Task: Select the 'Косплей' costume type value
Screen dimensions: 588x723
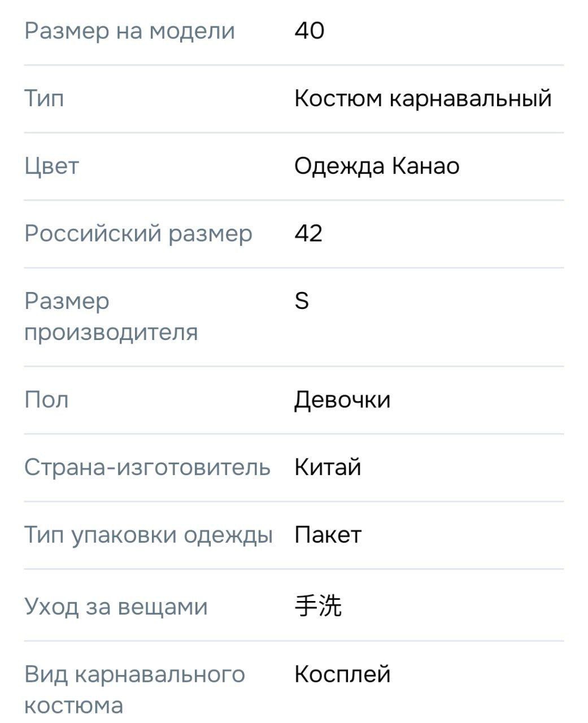Action: 342,674
